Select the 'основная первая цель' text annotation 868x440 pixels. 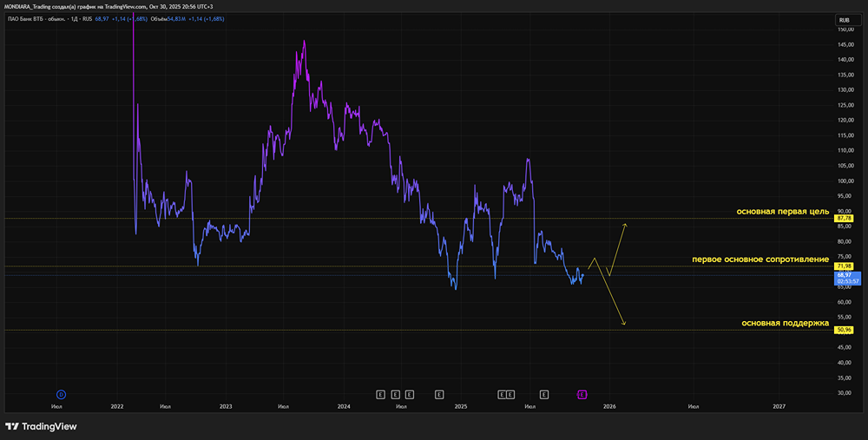pyautogui.click(x=782, y=212)
